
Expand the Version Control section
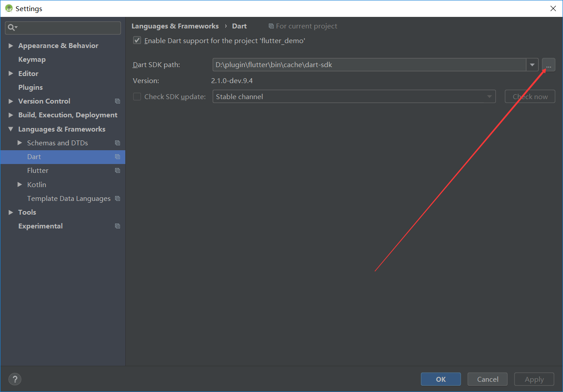pos(11,101)
